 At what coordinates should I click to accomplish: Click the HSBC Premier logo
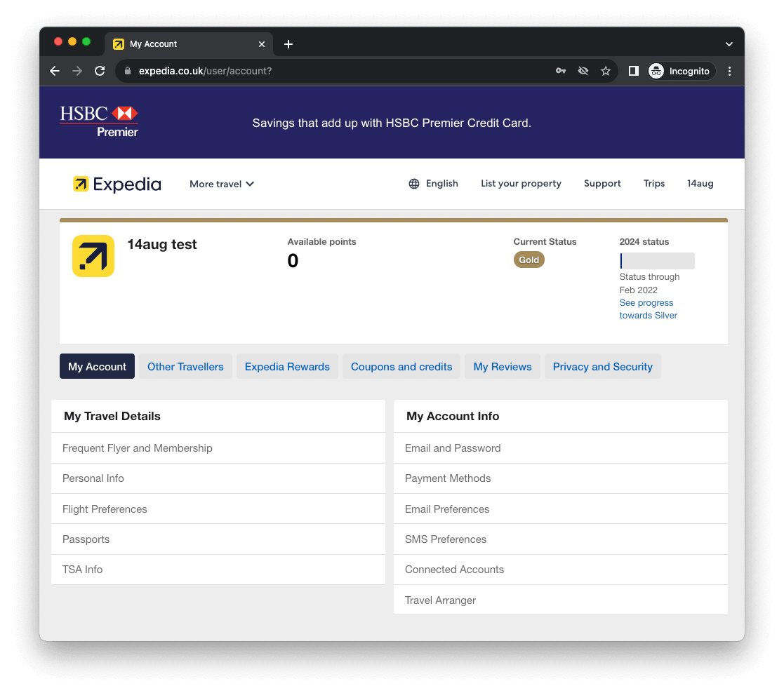point(99,121)
